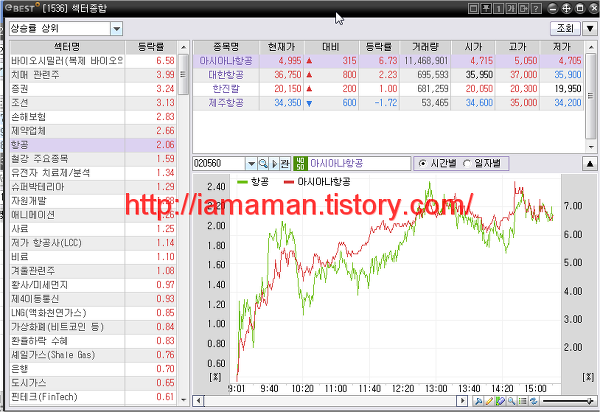Sort by 섹터명 column header
Viewport: 600px width, 412px height.
(67, 47)
